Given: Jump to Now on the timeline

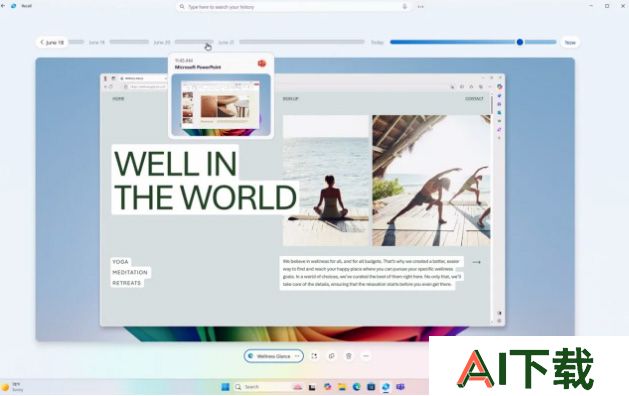Looking at the screenshot, I should [570, 42].
